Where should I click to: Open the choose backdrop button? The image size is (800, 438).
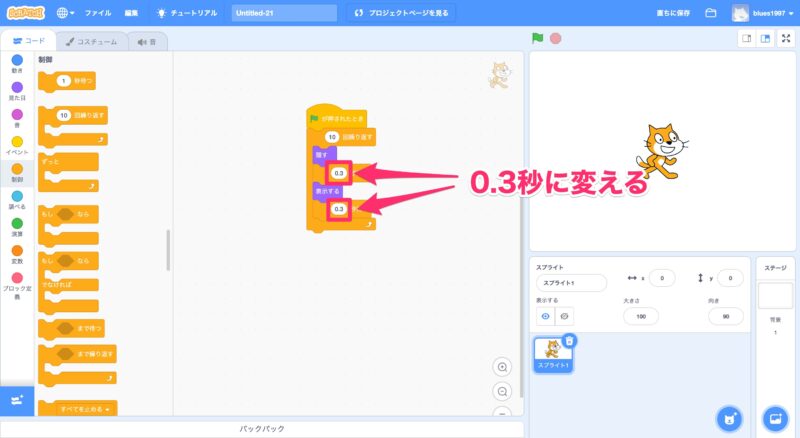tap(774, 417)
